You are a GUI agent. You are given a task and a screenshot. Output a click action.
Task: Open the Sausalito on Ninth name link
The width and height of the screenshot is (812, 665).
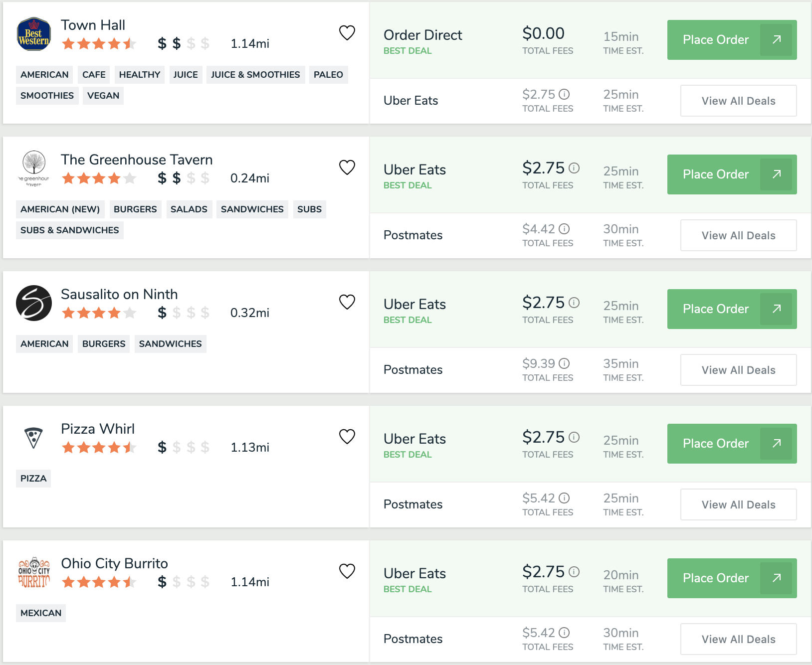point(119,294)
